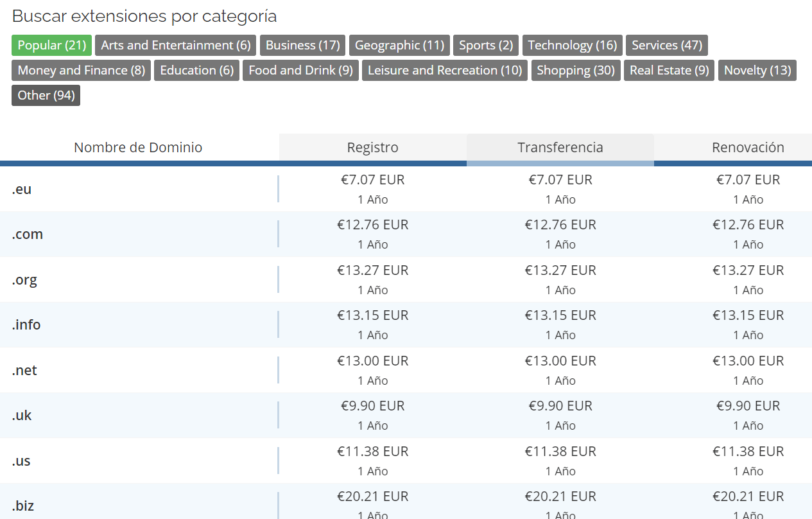Screen dimensions: 812x519
Task: Show Novelty (13) extensions
Action: click(757, 70)
